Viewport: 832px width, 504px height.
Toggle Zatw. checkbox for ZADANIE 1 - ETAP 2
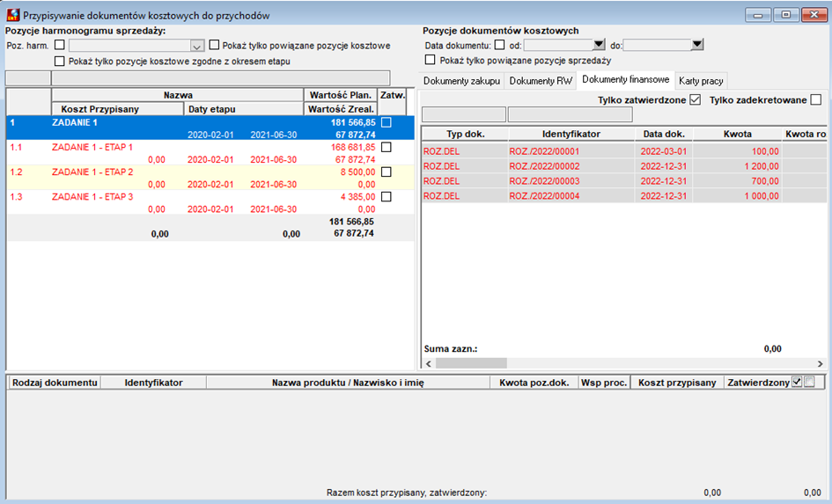pyautogui.click(x=387, y=172)
